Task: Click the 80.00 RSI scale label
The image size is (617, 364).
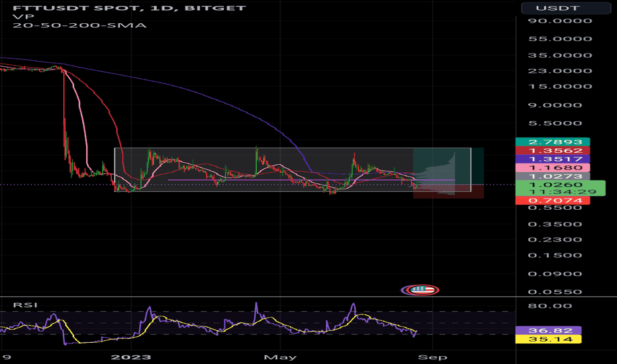Action: coord(550,306)
